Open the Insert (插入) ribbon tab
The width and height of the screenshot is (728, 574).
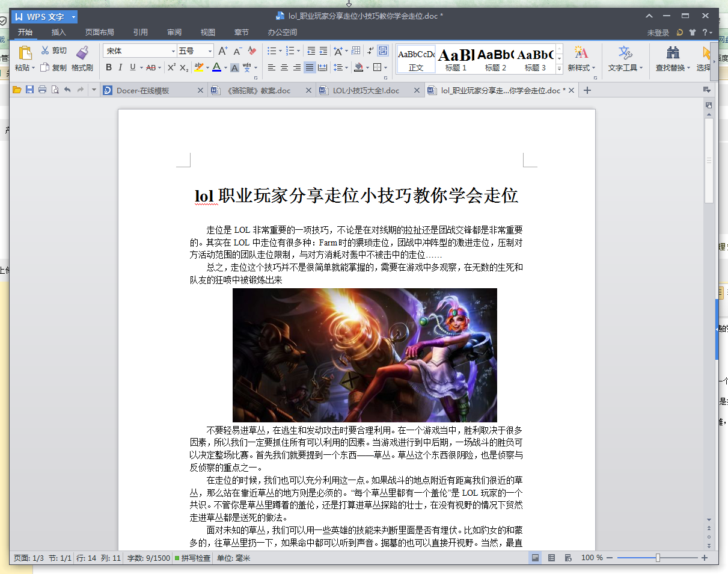(x=59, y=32)
